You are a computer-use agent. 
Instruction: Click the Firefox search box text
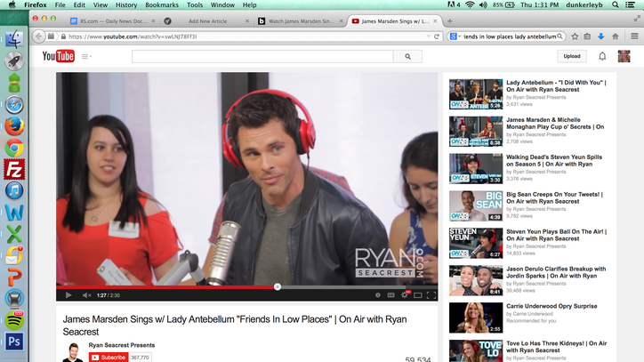[x=510, y=36]
